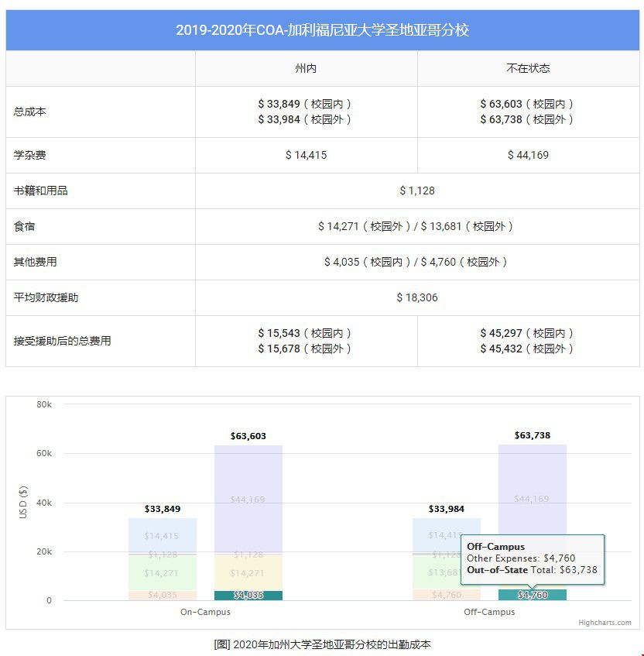The height and width of the screenshot is (656, 644).
Task: Select the dark teal $4,035 segment
Action: (248, 595)
